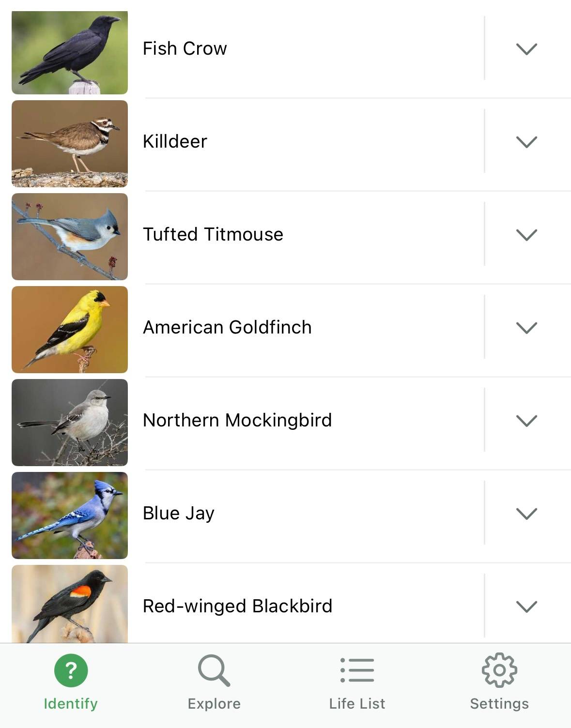Select the Blue Jay name label
571x728 pixels.
click(x=179, y=513)
